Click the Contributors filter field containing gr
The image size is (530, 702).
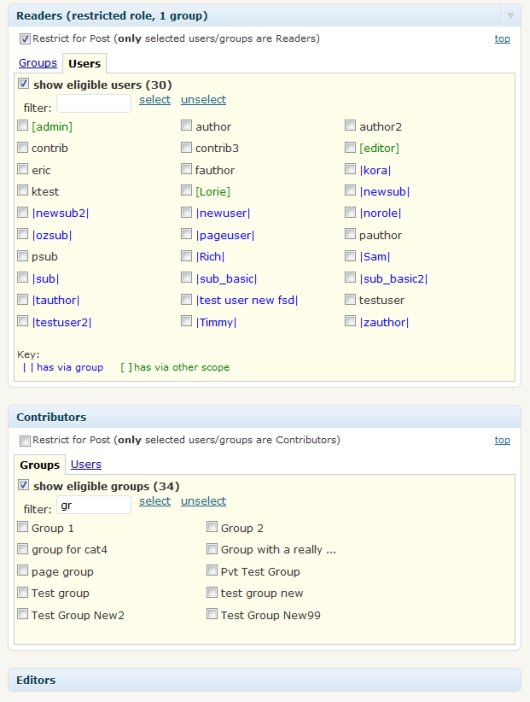coord(94,505)
